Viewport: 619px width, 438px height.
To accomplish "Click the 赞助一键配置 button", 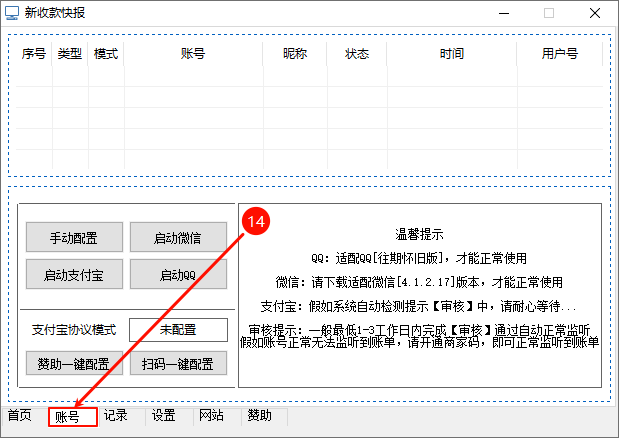I will coord(75,362).
